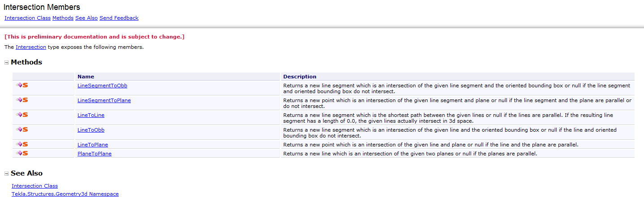The image size is (644, 202).
Task: Click the Name column header
Action: 86,77
